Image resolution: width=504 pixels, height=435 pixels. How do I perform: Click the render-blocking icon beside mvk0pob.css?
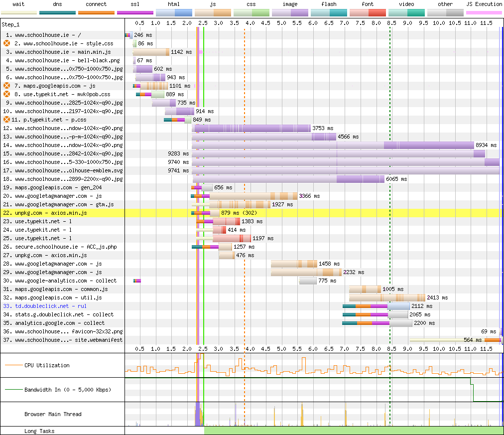7,94
